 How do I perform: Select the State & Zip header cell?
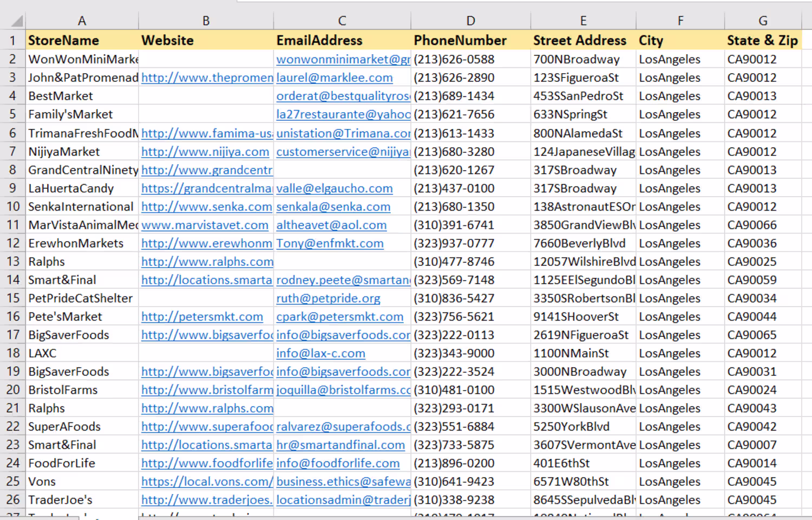tap(762, 41)
